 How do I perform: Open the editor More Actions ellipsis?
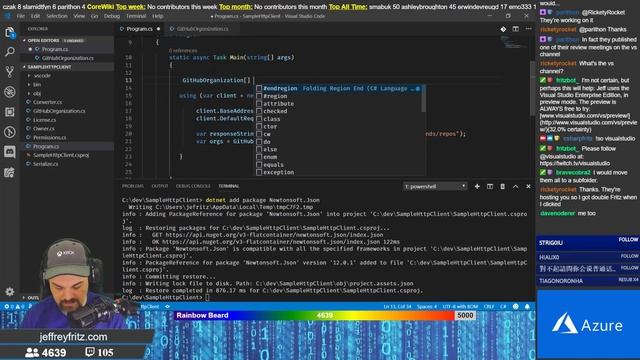click(x=529, y=29)
